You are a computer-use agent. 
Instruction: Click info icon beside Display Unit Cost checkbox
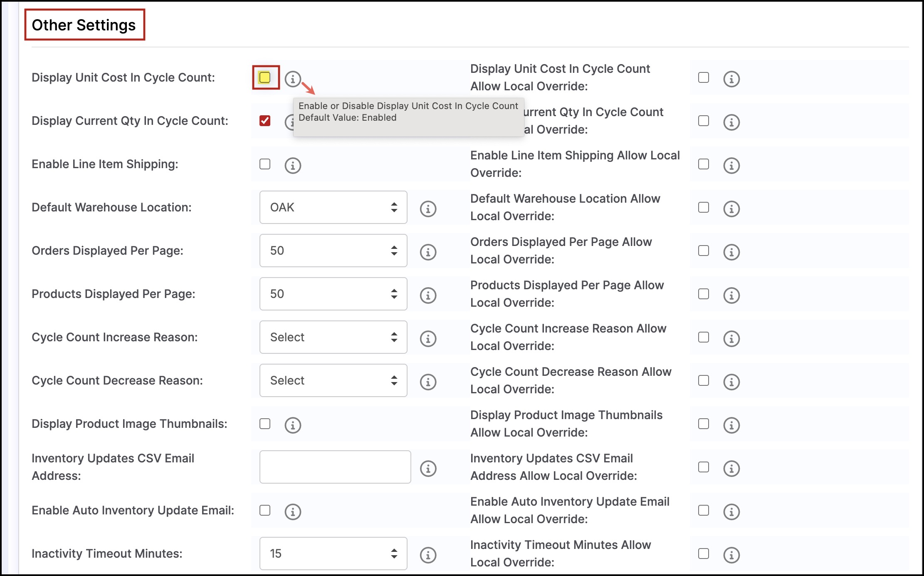(x=292, y=78)
